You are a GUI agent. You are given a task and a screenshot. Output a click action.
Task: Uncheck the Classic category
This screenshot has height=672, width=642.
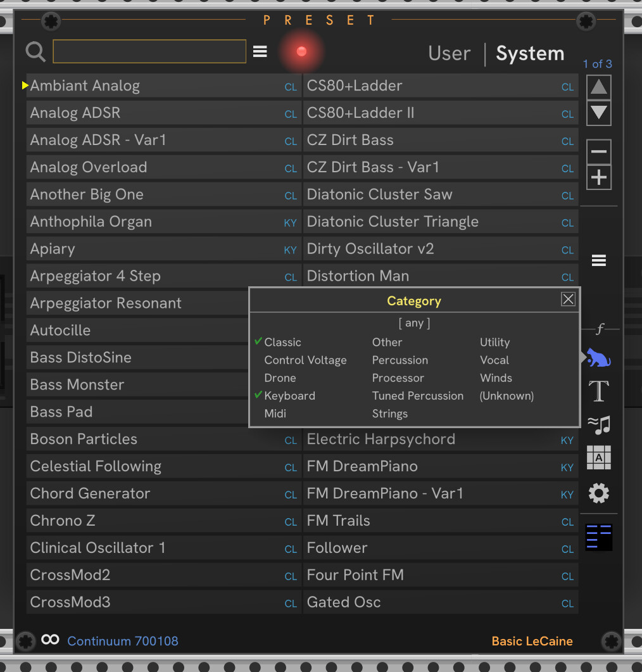[x=282, y=342]
